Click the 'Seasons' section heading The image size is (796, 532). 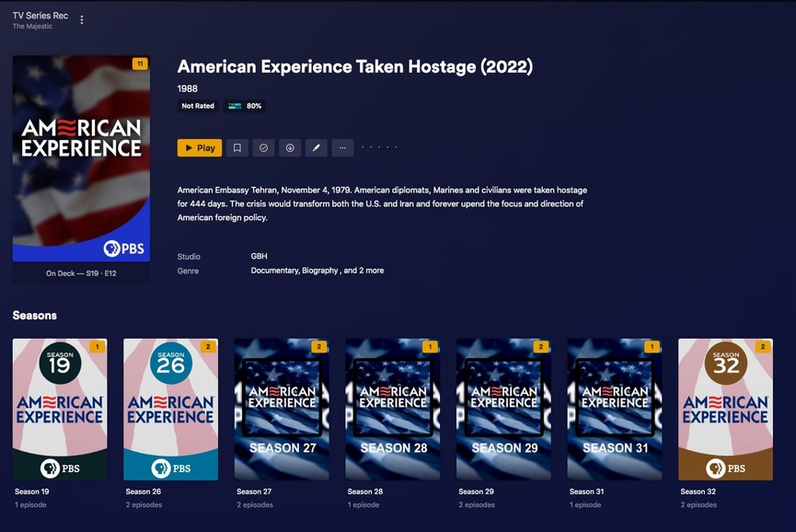[x=35, y=315]
